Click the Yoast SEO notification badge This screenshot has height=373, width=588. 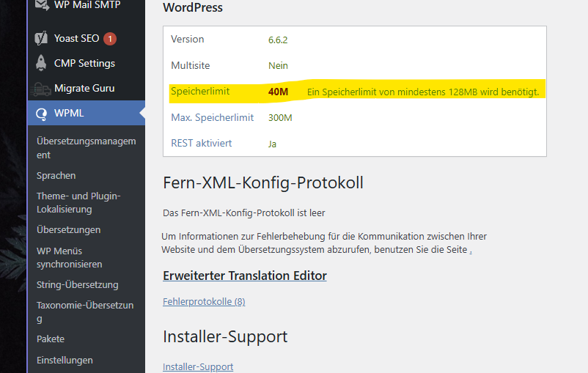[x=110, y=39]
